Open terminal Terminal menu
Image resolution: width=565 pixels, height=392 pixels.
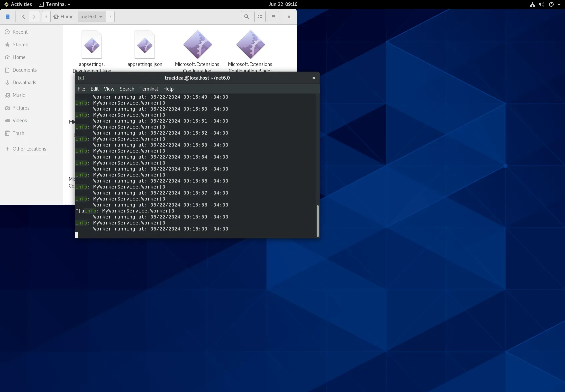pyautogui.click(x=149, y=89)
